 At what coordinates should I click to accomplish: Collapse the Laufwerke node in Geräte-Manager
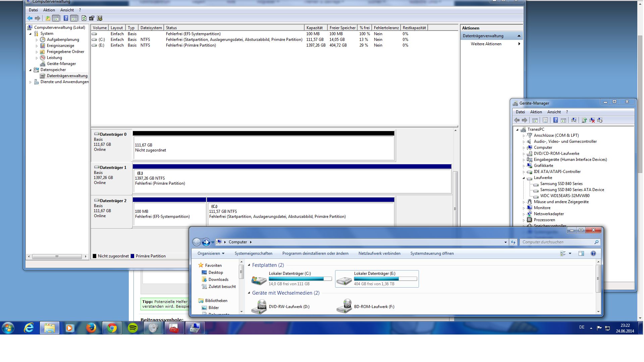click(x=524, y=178)
